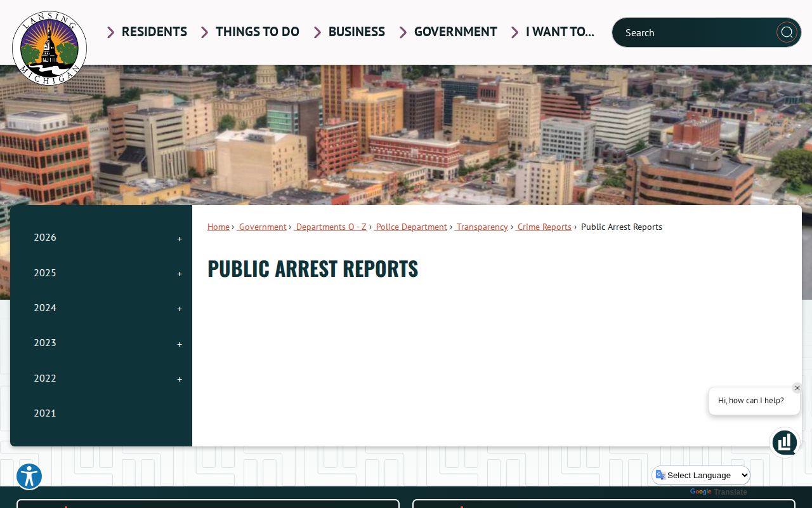Open the Business menu
The width and height of the screenshot is (812, 508).
coord(357,32)
